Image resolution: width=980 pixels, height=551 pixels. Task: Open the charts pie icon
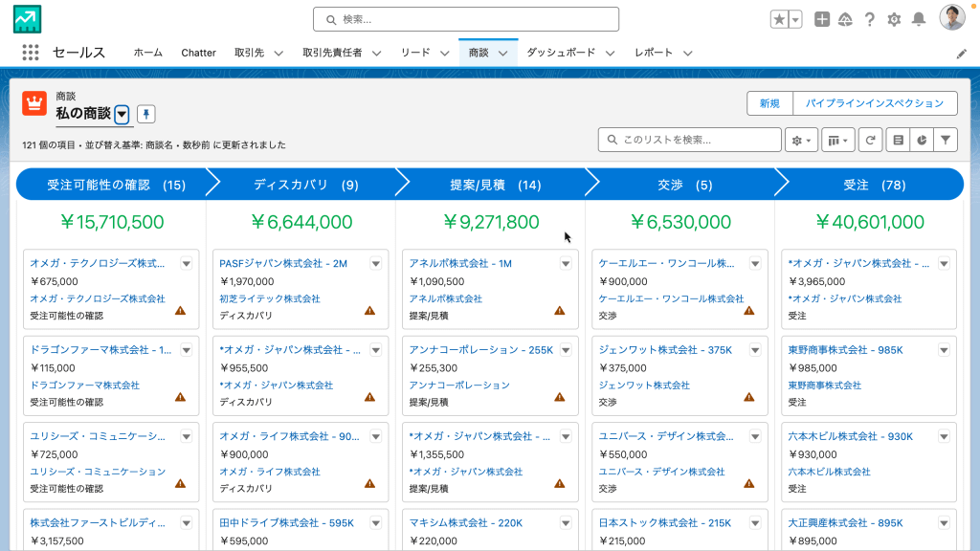(x=921, y=140)
